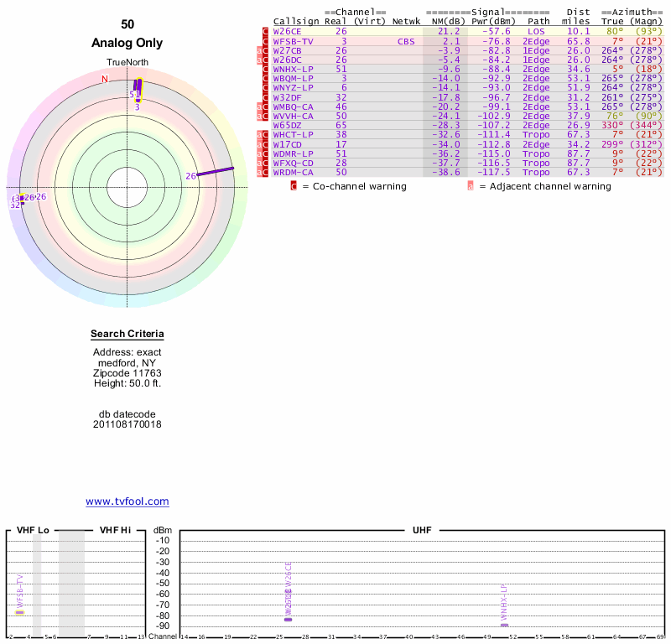Click the WNHX-LP marker in UHF chart
The height and width of the screenshot is (644, 671).
pyautogui.click(x=504, y=625)
